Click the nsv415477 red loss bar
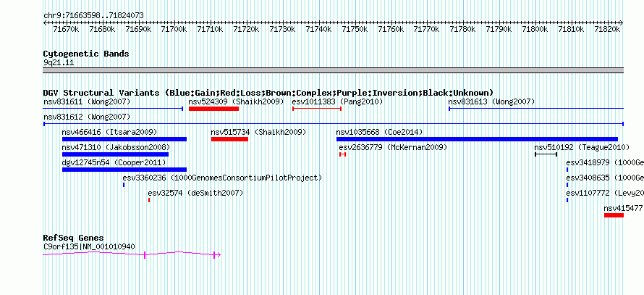The height and width of the screenshot is (295, 644). tap(614, 215)
